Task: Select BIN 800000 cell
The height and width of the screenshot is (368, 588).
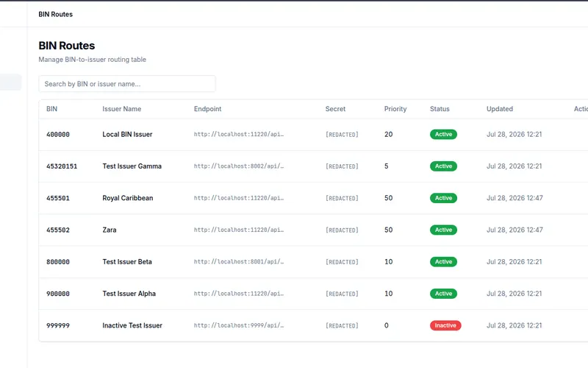Action: [58, 262]
